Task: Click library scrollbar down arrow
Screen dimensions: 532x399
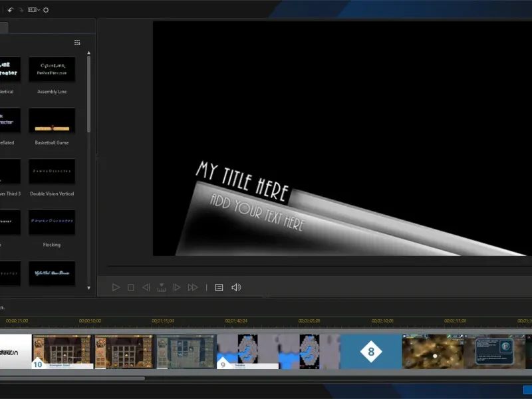Action: [x=88, y=288]
